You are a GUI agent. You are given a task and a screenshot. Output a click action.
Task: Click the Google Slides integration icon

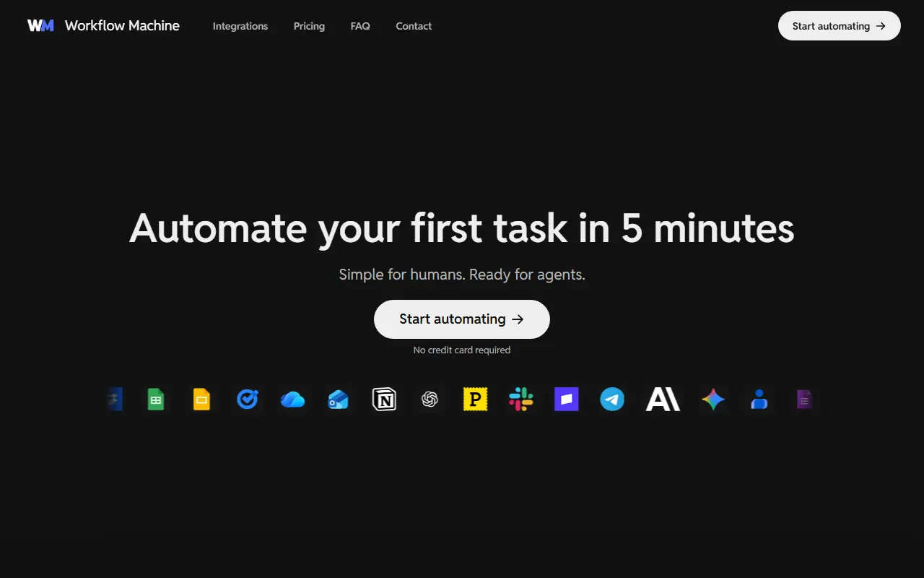pos(201,400)
